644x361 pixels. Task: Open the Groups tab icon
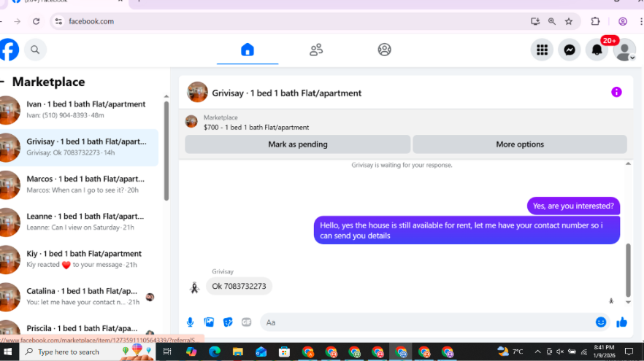click(x=384, y=50)
